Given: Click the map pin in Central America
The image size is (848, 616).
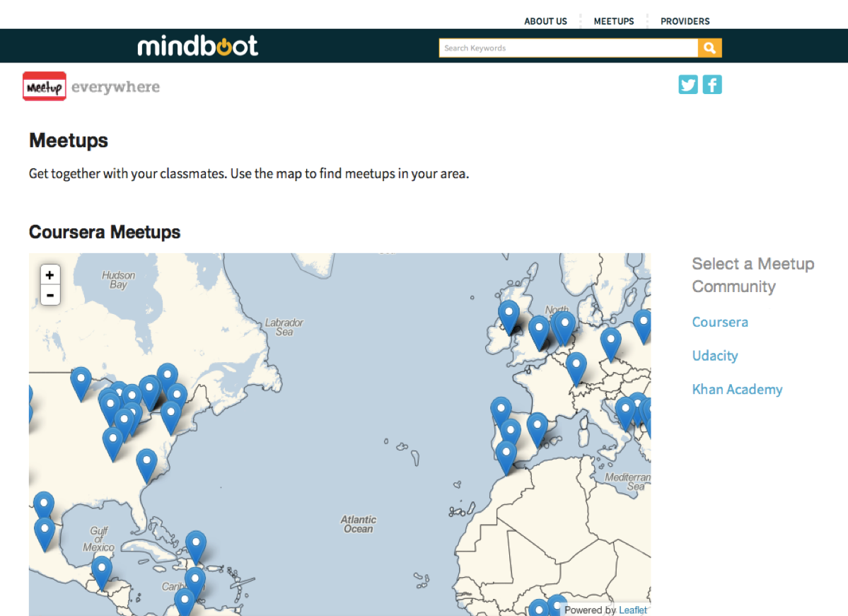Looking at the screenshot, I should tap(102, 569).
